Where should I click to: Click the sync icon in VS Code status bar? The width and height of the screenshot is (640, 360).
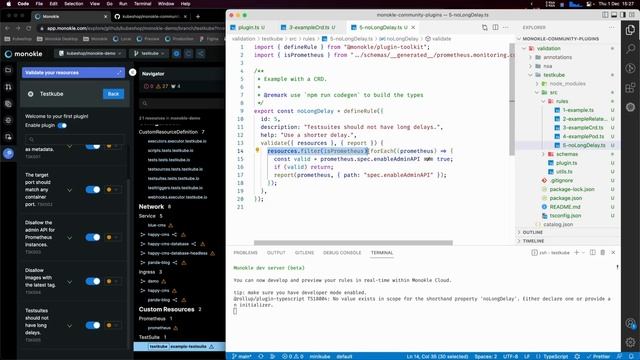point(261,356)
